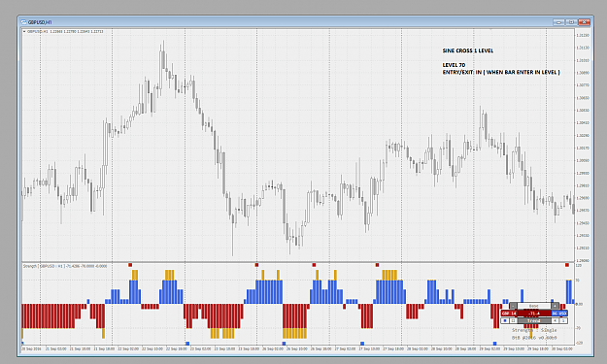The width and height of the screenshot is (607, 364).
Task: Click the red -71.4 strength value bar
Action: click(x=534, y=313)
